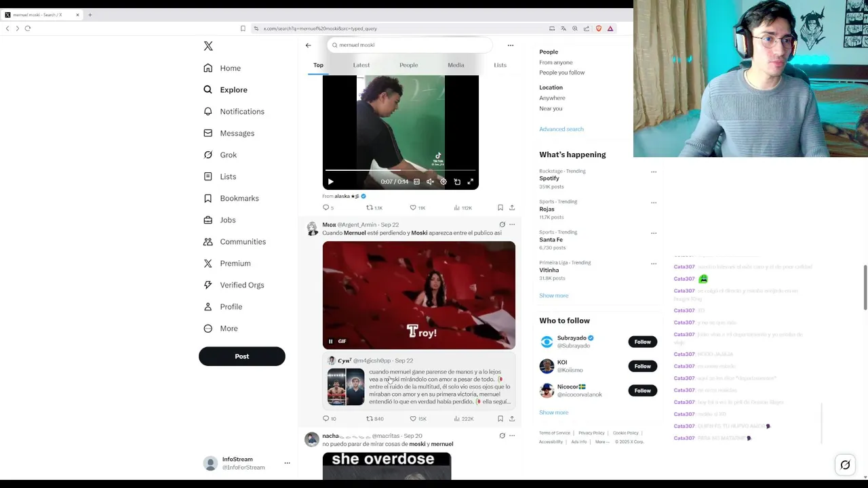The height and width of the screenshot is (488, 868).
Task: Switch to the Media tab
Action: point(456,65)
